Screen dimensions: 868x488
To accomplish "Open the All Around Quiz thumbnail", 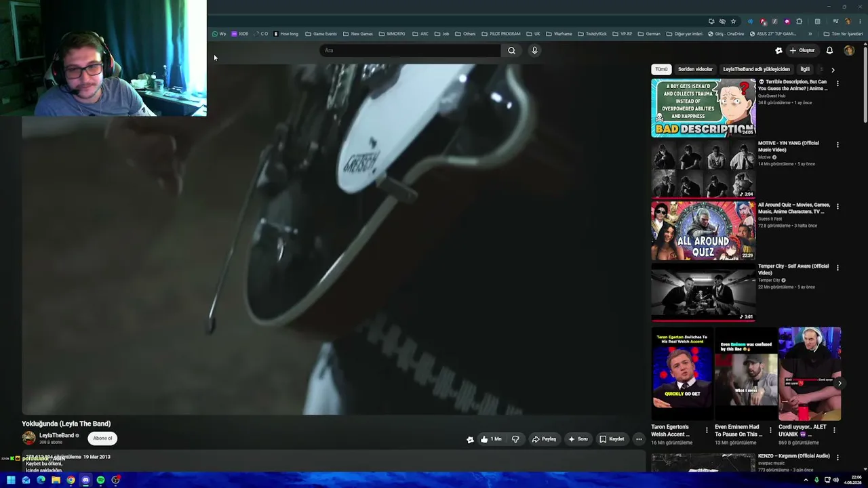I will 703,230.
